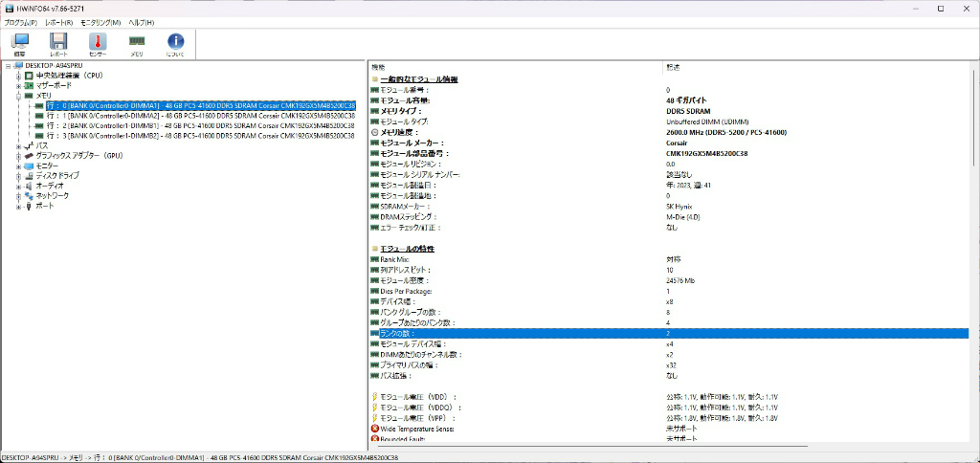Screen dimensions: 980x463
Task: Select memory row 2 Controller1-DIMMB1
Action: (x=200, y=125)
